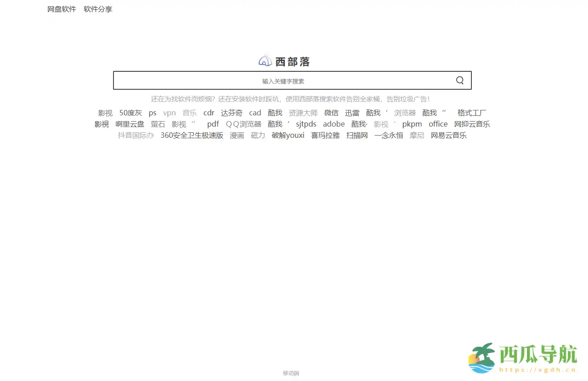This screenshot has height=381, width=588.
Task: Select the 啊里云盘 keyword
Action: click(131, 124)
